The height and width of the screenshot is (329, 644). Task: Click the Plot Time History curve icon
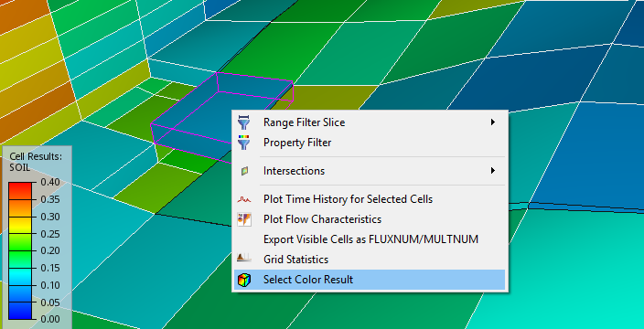pos(244,200)
